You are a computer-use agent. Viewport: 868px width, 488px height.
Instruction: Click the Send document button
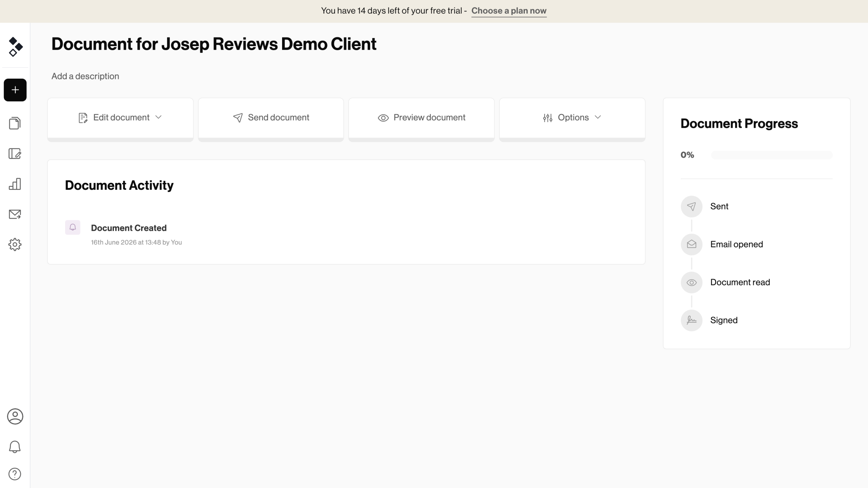(x=271, y=118)
